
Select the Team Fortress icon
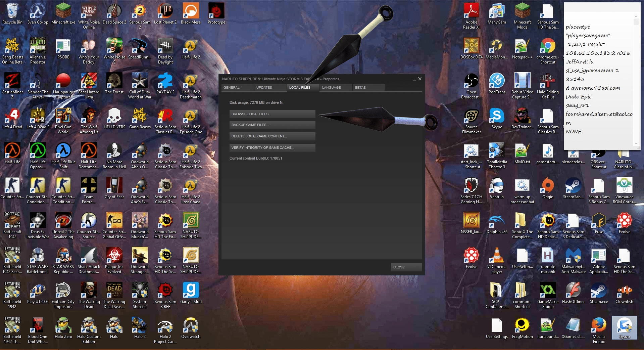tap(89, 190)
